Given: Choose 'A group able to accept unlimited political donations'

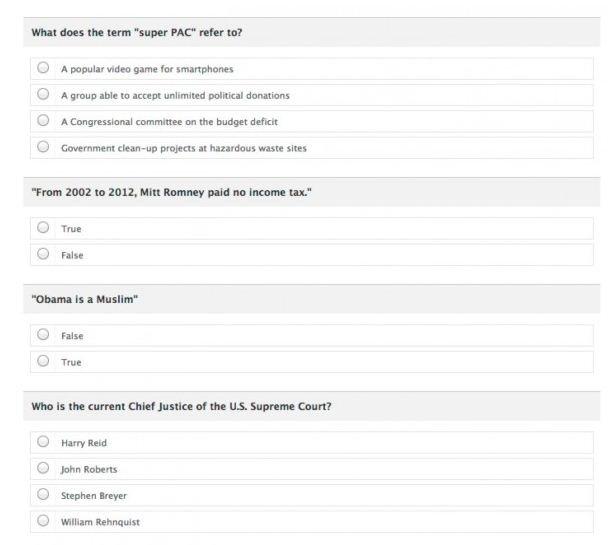Looking at the screenshot, I should click(43, 94).
